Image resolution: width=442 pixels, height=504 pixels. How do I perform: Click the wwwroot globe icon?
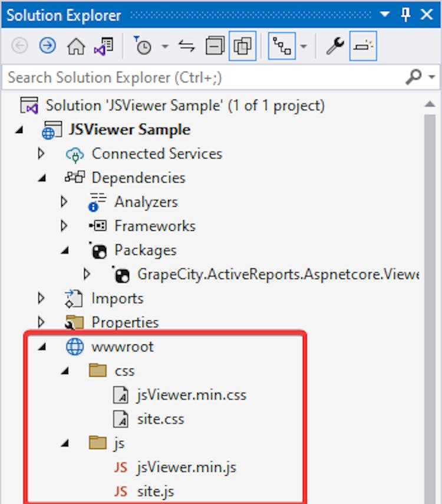point(75,347)
